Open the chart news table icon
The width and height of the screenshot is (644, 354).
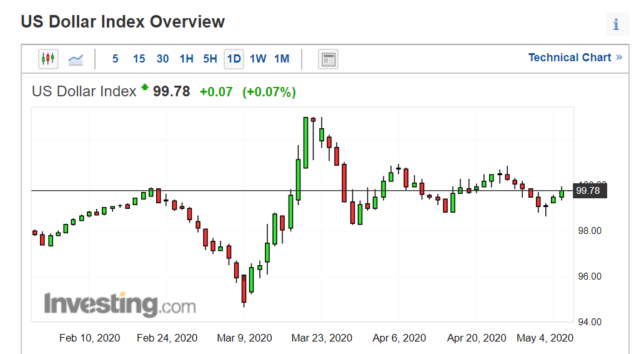(328, 59)
